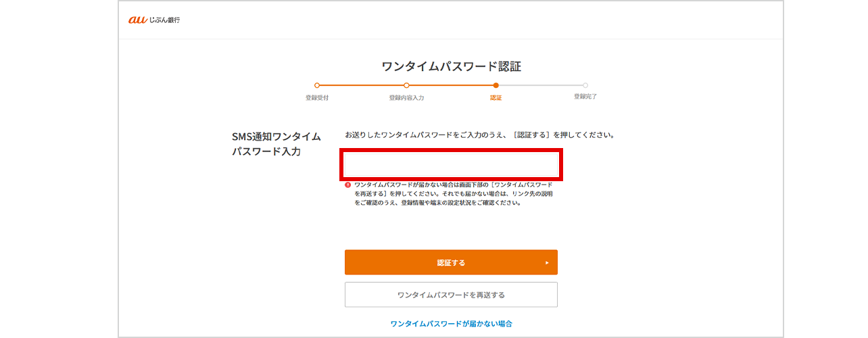Select the 登録内容入力 step circle
The width and height of the screenshot is (868, 338).
406,85
